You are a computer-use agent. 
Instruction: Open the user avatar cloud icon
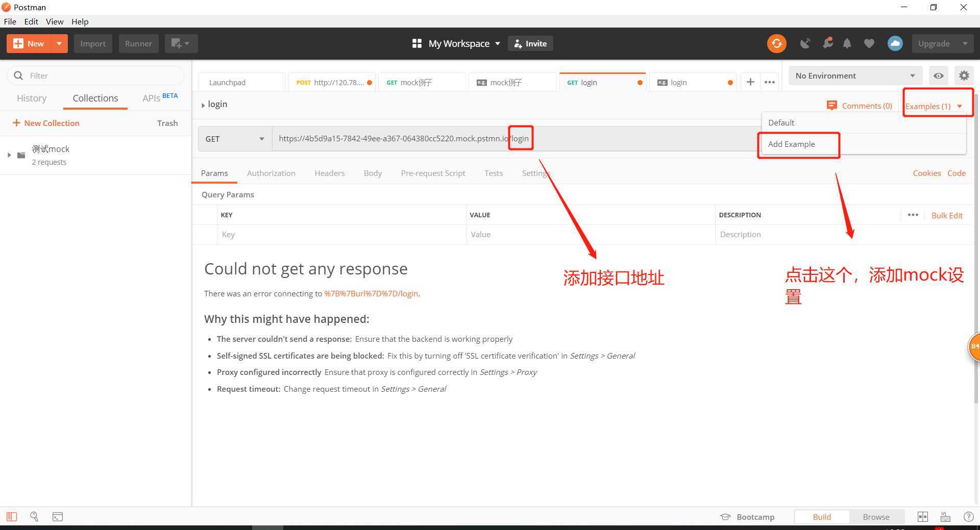[895, 43]
